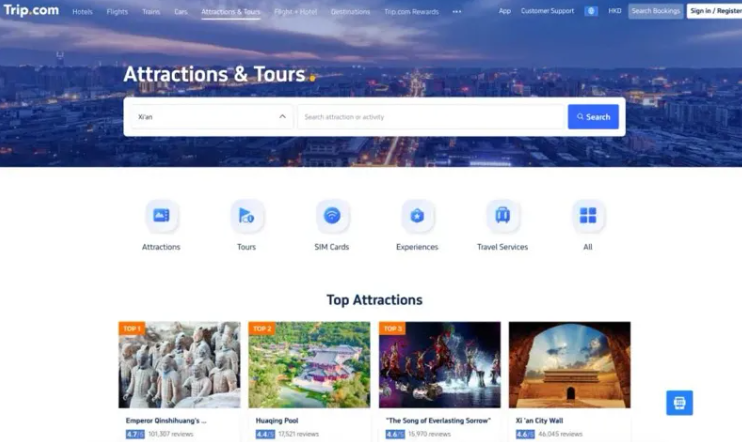
Task: Open Sign in / Register
Action: (x=715, y=11)
